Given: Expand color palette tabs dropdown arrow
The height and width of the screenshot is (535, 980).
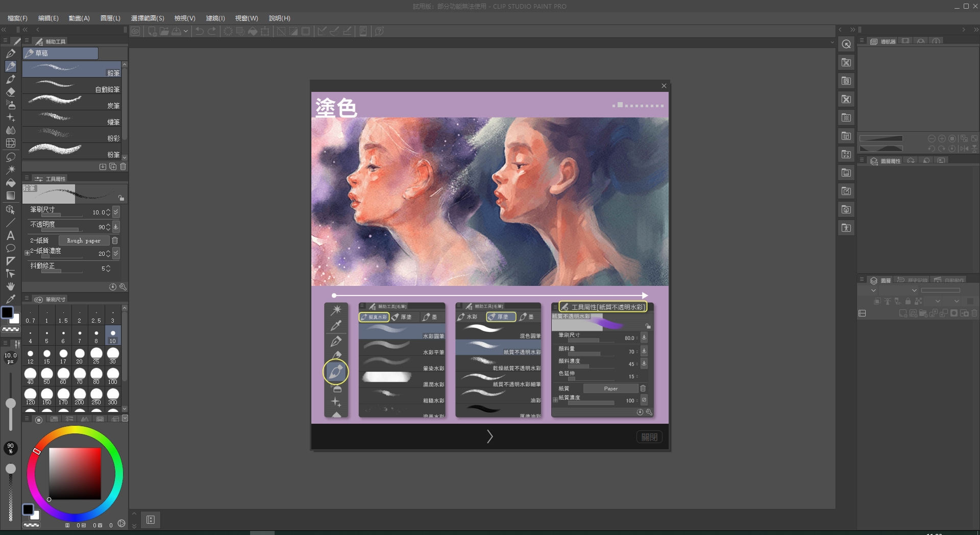Looking at the screenshot, I should tap(125, 418).
